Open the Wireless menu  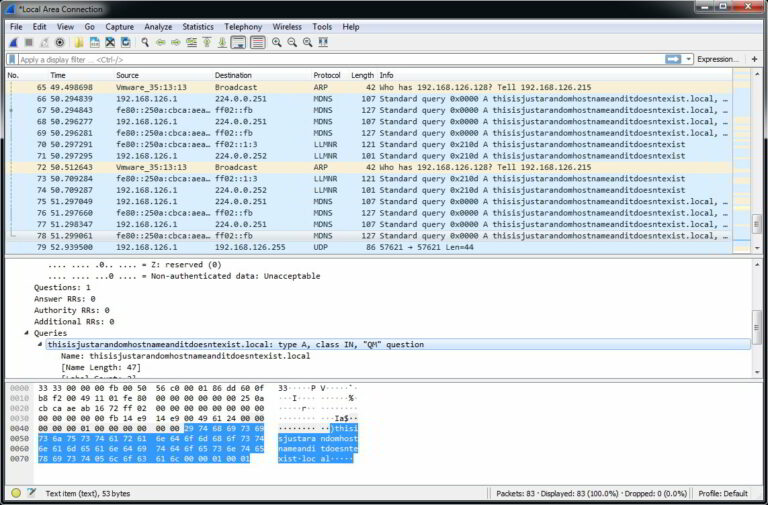pyautogui.click(x=287, y=27)
